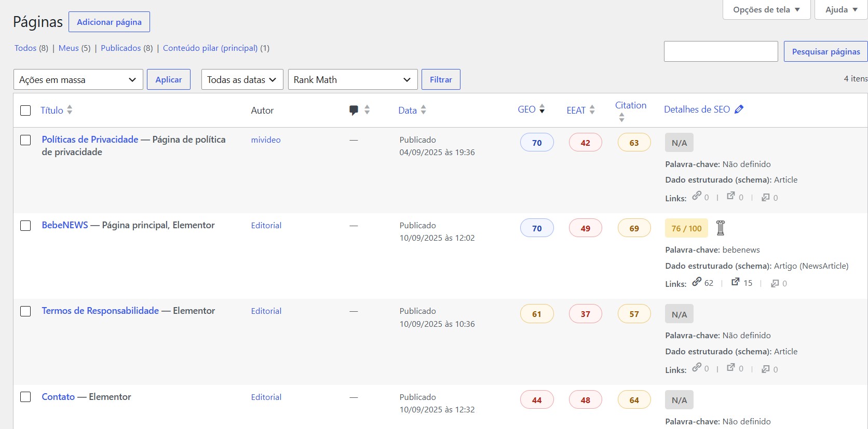Open the Ações em massa dropdown
This screenshot has height=429, width=868.
tap(78, 79)
